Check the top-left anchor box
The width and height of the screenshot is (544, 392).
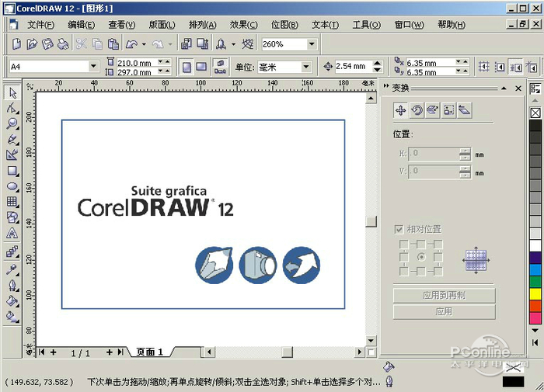(x=404, y=245)
